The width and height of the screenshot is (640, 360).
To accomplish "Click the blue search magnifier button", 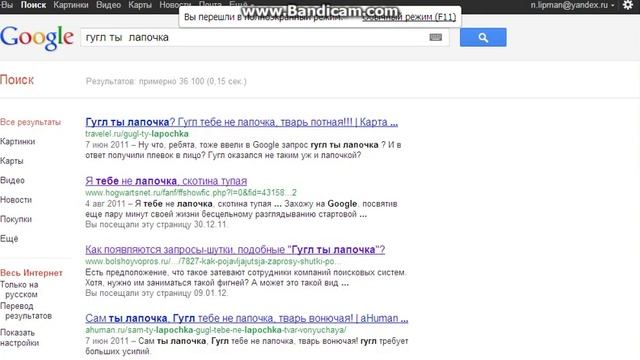I will pyautogui.click(x=483, y=37).
